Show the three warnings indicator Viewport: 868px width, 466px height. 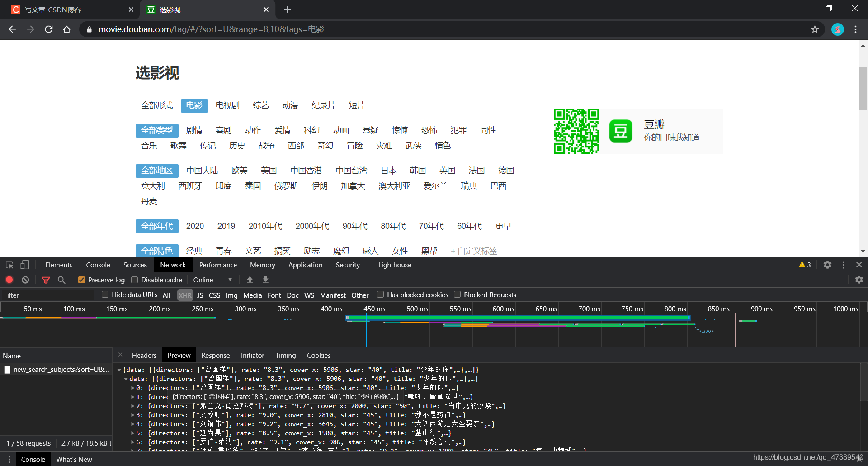click(805, 265)
